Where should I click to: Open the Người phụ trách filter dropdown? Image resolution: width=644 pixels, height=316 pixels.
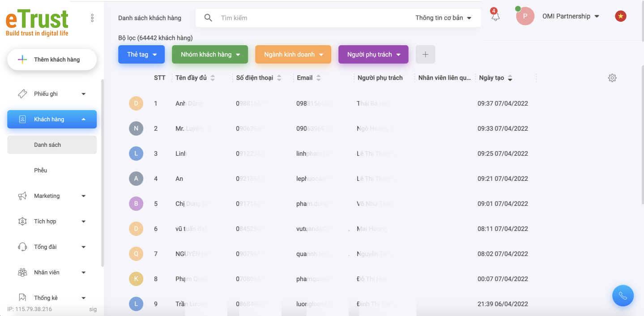click(x=373, y=55)
